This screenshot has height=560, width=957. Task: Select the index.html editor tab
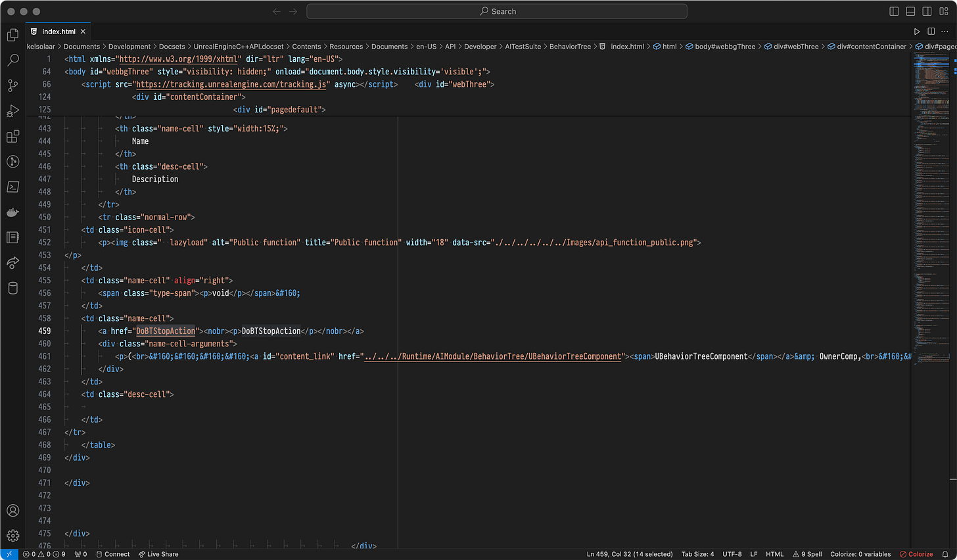58,32
